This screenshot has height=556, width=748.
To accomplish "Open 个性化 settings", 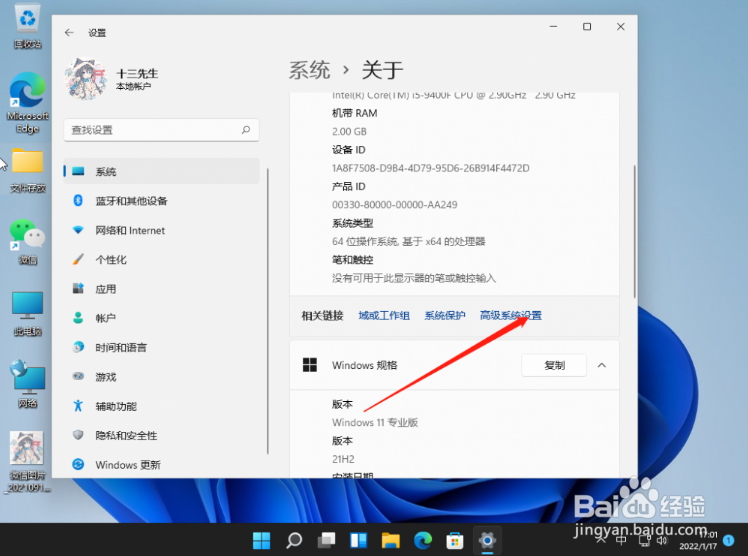I will point(162,259).
